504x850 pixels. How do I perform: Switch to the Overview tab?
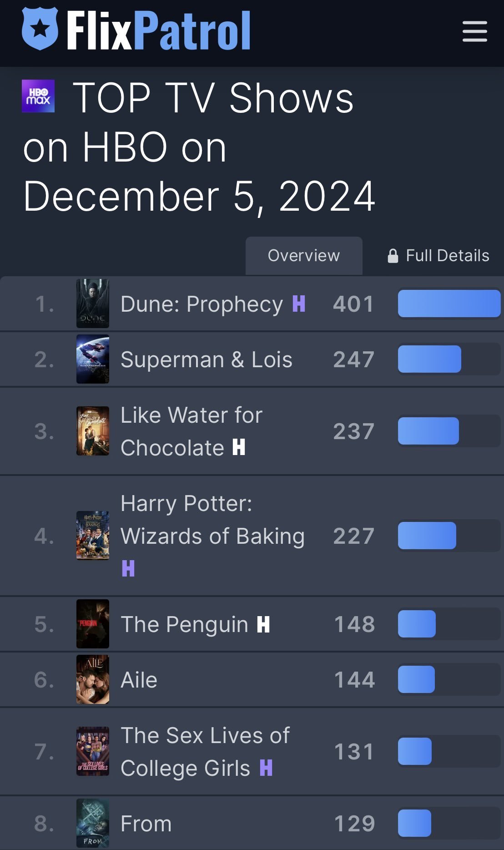304,256
